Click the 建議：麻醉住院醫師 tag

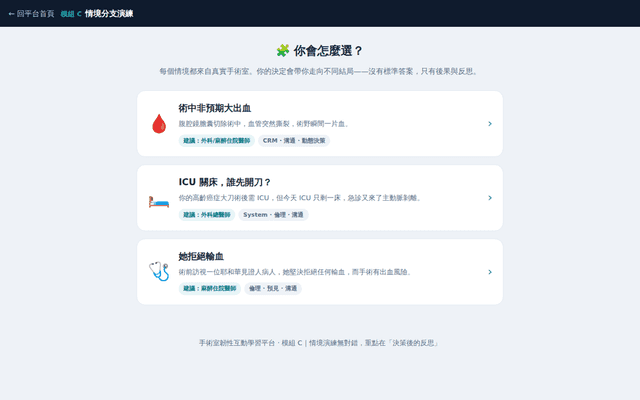[x=210, y=289]
